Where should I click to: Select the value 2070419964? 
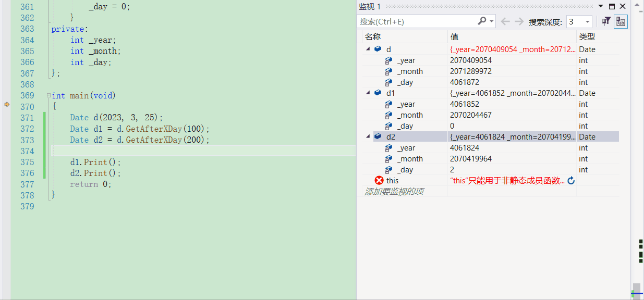click(470, 159)
